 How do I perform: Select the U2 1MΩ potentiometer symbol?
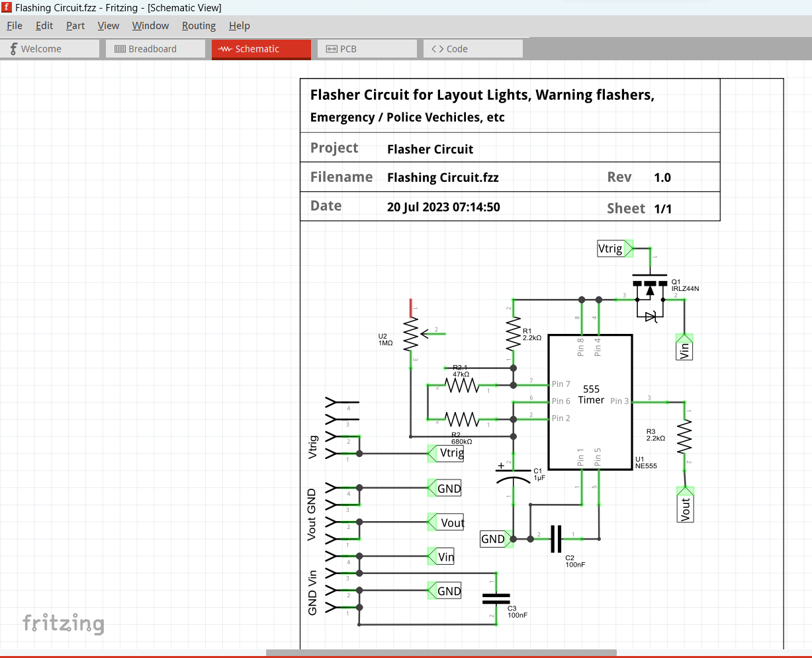pyautogui.click(x=411, y=335)
